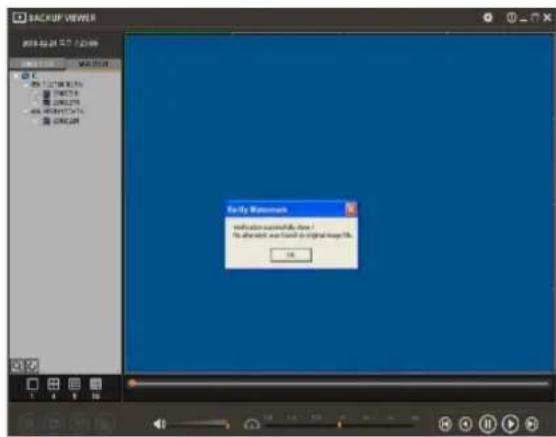Screen dimensions: 556x437
Task: Click the Backup Viewer logo icon
Action: [20, 18]
